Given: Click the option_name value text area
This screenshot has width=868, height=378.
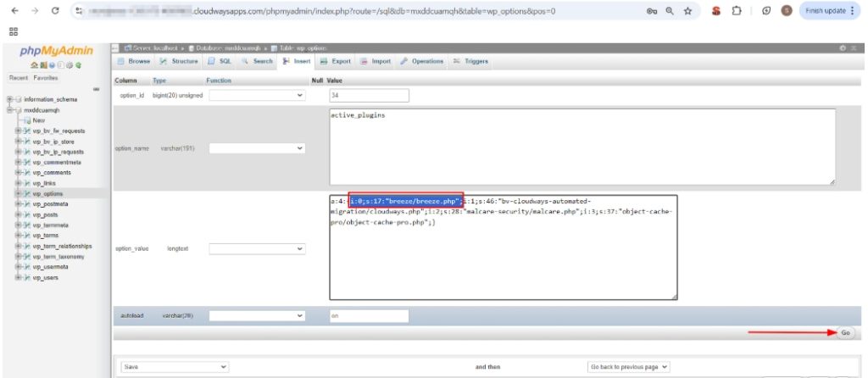Looking at the screenshot, I should (581, 146).
